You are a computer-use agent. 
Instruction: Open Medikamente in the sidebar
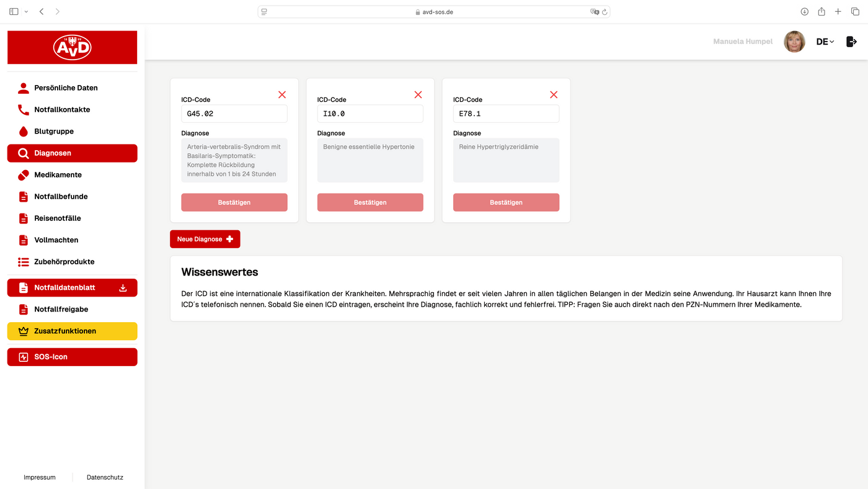[x=72, y=175]
